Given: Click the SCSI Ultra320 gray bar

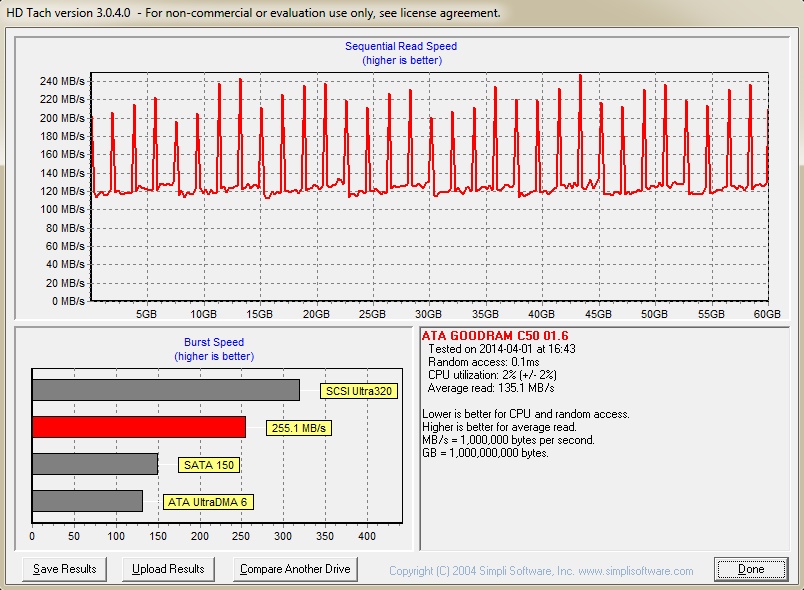Looking at the screenshot, I should (166, 390).
